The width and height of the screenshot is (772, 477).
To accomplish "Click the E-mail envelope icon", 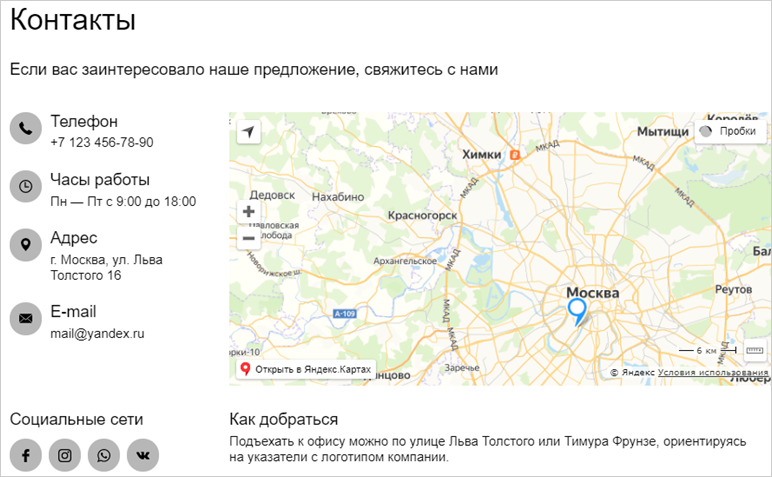I will 26,318.
